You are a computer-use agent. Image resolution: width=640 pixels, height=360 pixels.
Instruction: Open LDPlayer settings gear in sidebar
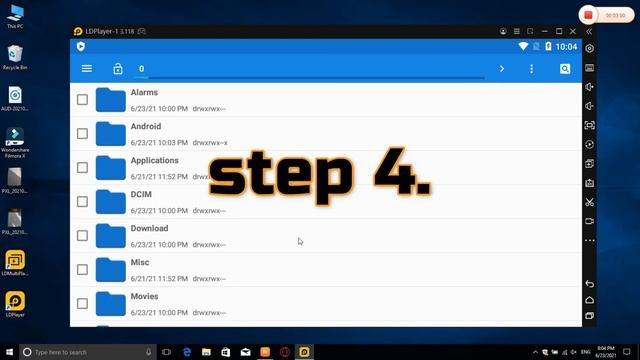tap(589, 48)
